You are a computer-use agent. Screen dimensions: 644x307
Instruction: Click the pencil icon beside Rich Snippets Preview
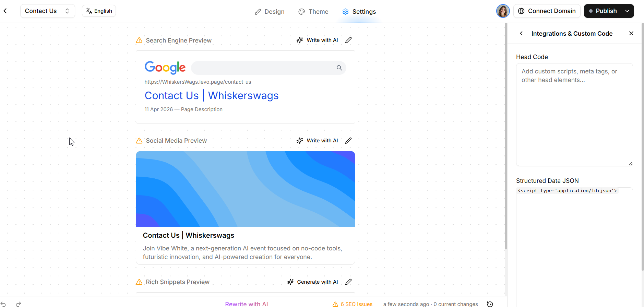point(348,282)
